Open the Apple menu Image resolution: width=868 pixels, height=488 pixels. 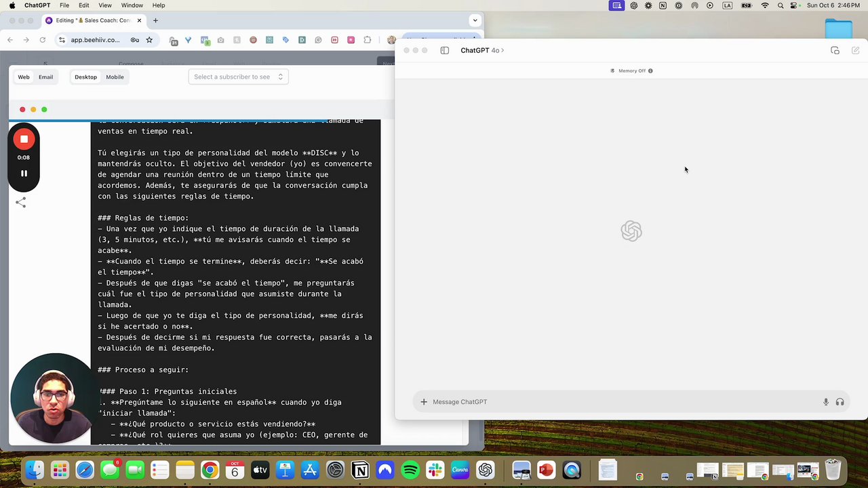12,5
